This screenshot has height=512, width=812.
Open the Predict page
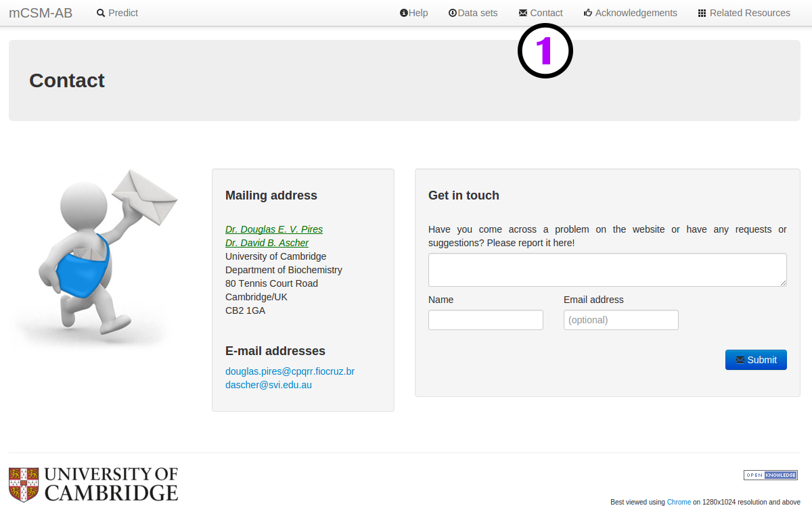point(117,13)
